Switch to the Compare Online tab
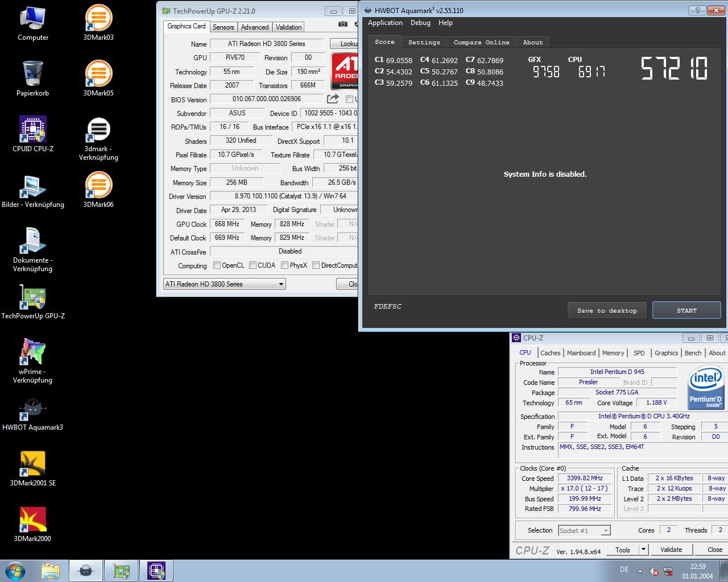 pyautogui.click(x=481, y=42)
